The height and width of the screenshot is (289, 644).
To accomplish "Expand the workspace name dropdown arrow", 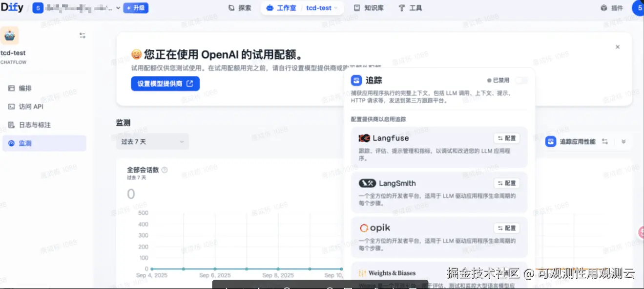I will 118,8.
